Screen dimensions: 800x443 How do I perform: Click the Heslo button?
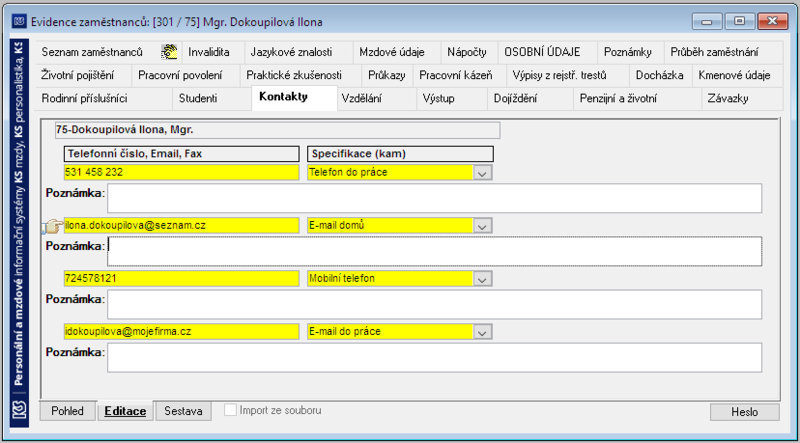tap(744, 412)
